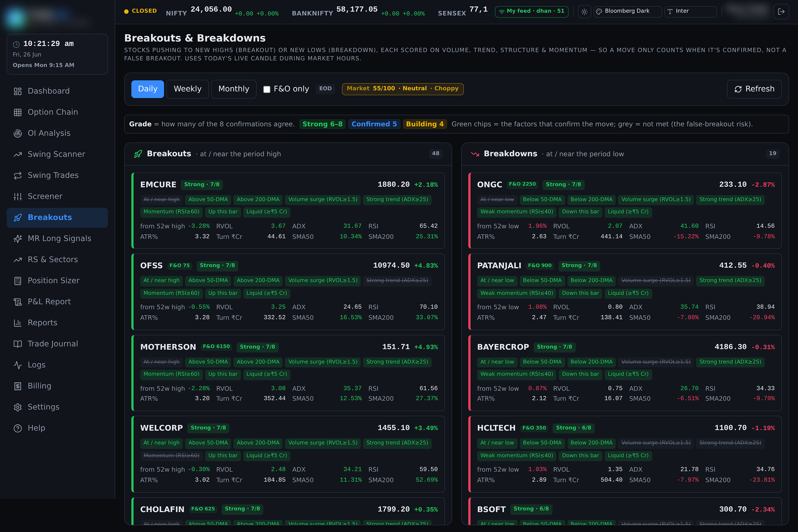Click the Billing receipt icon
Viewport: 798px width, 532px height.
coord(17,386)
